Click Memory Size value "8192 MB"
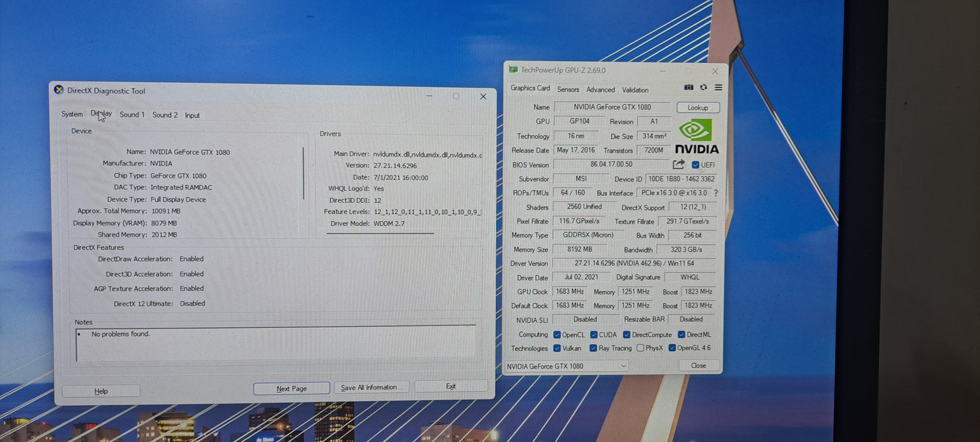This screenshot has height=442, width=980. click(580, 249)
